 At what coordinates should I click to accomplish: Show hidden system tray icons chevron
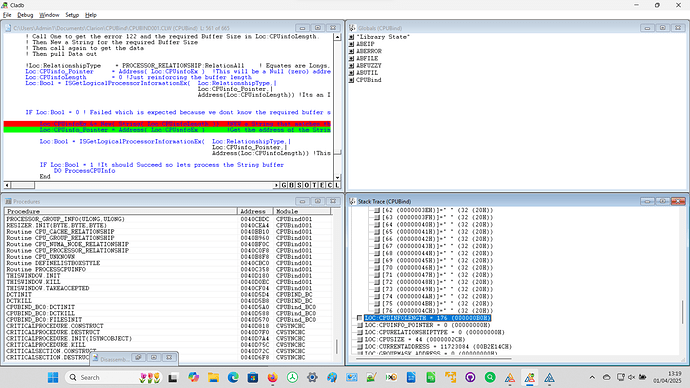592,377
